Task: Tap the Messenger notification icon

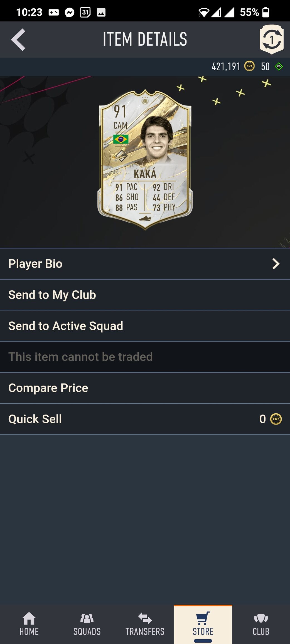Action: pos(70,12)
